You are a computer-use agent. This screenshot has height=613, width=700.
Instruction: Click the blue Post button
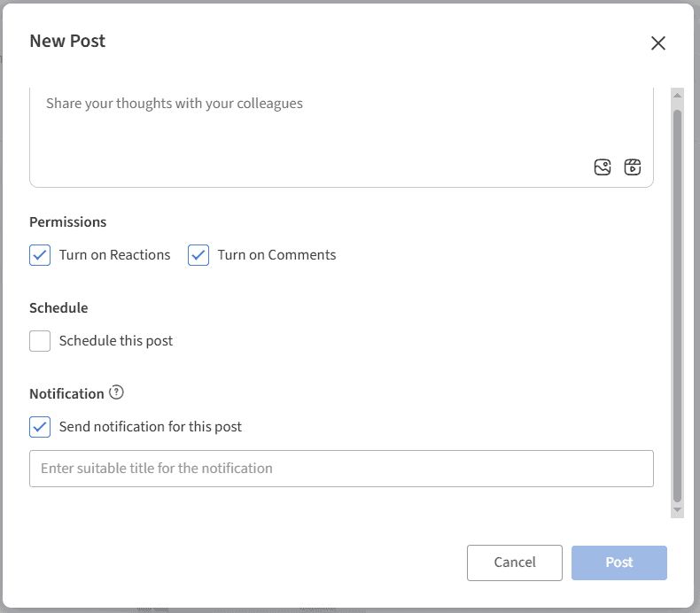618,563
